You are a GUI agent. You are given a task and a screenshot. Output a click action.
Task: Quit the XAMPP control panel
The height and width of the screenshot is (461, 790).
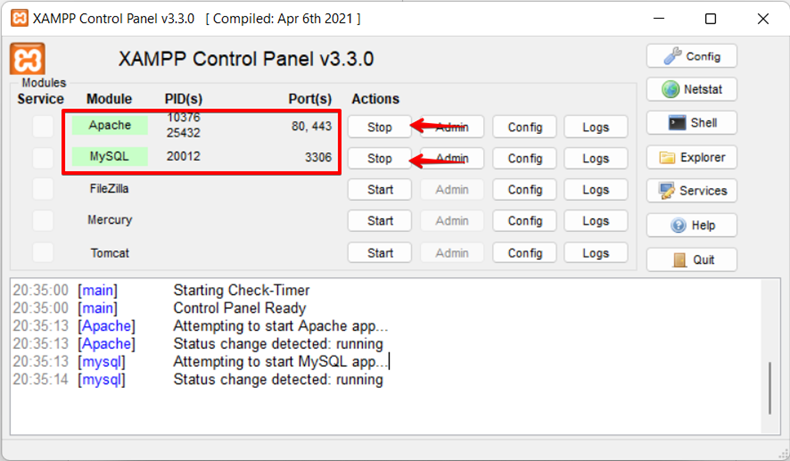point(692,259)
